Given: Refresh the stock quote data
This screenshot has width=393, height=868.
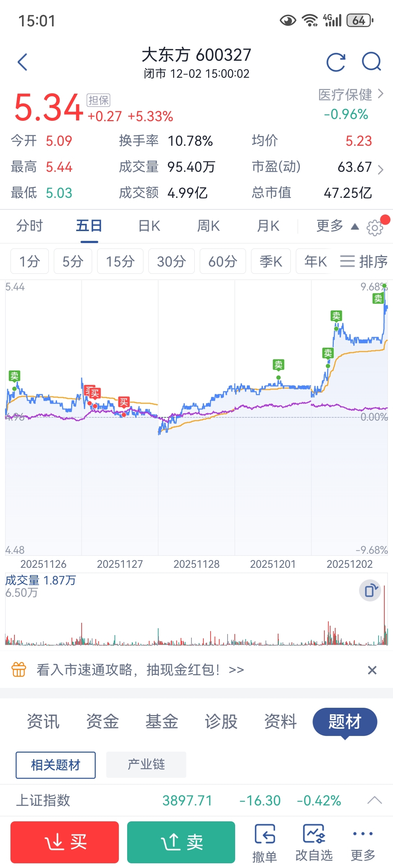Looking at the screenshot, I should pos(336,62).
